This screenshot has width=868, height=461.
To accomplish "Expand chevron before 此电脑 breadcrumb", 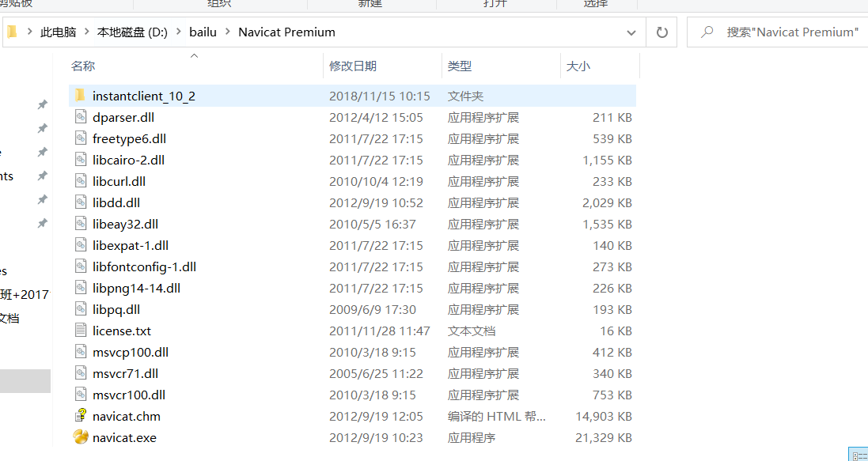I will click(x=28, y=32).
